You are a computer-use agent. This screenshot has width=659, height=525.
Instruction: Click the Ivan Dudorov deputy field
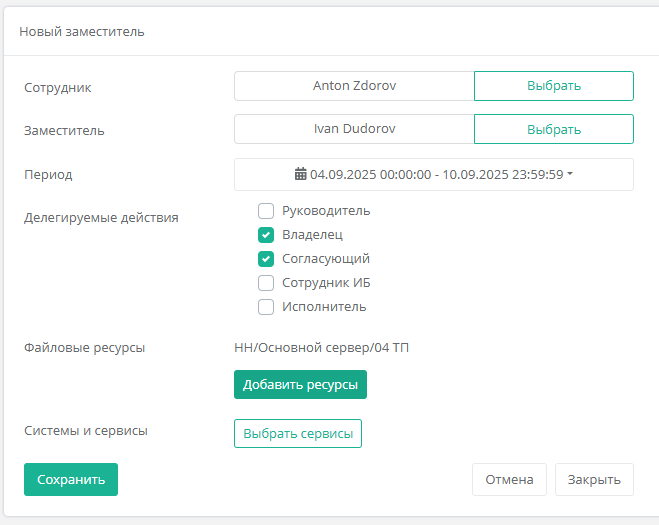354,129
